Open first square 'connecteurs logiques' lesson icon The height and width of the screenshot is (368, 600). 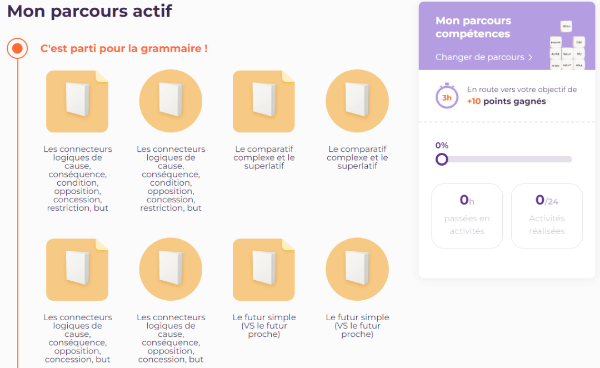click(77, 101)
